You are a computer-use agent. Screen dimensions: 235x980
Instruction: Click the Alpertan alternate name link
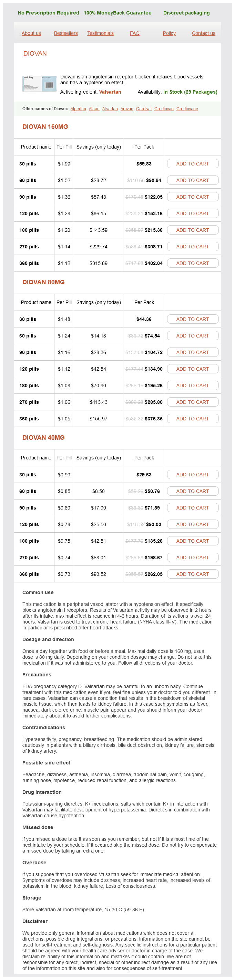[x=78, y=109]
